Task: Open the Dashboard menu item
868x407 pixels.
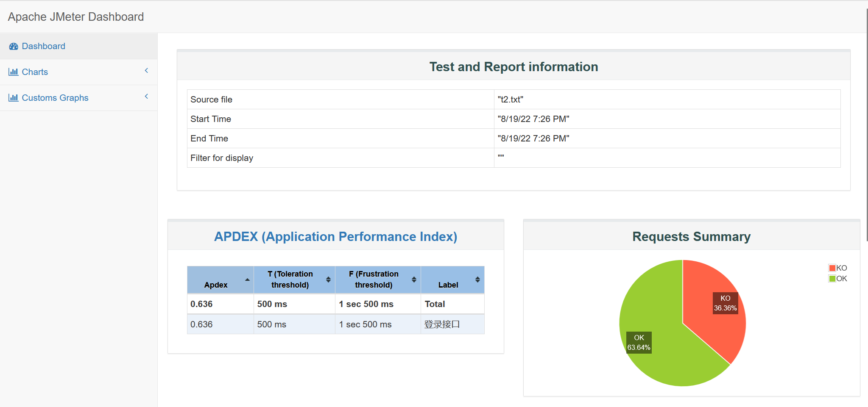Action: [x=78, y=46]
